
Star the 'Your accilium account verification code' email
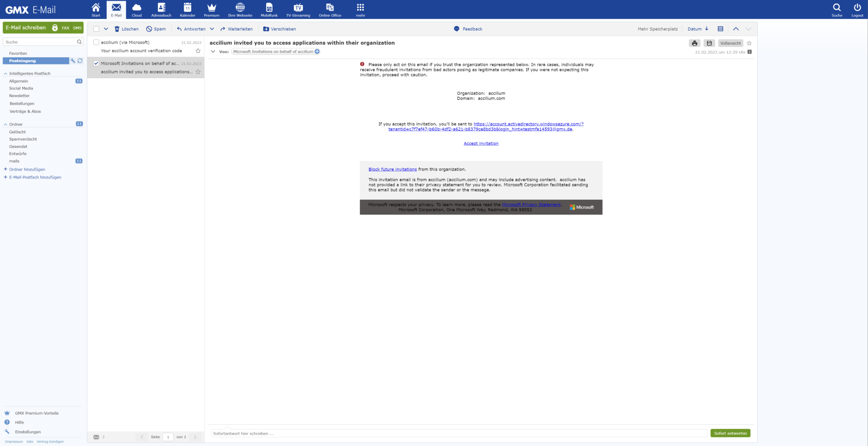pos(198,51)
